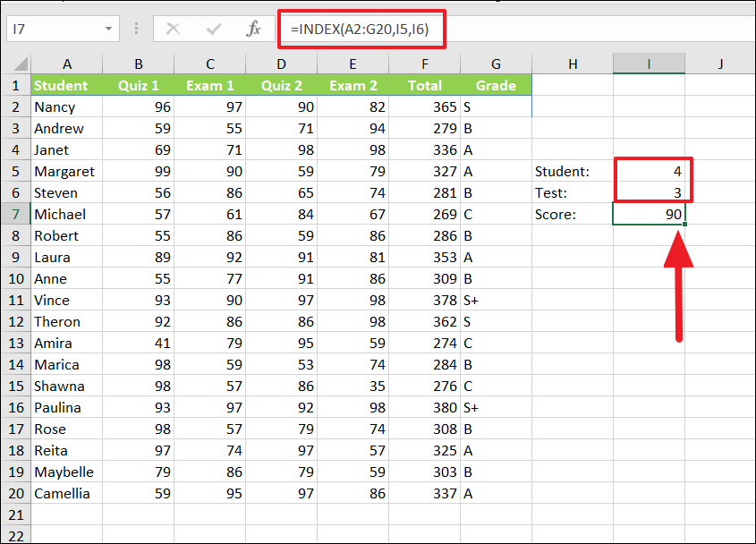Viewport: 756px width, 544px height.
Task: Select the Grade header cell
Action: coord(496,85)
